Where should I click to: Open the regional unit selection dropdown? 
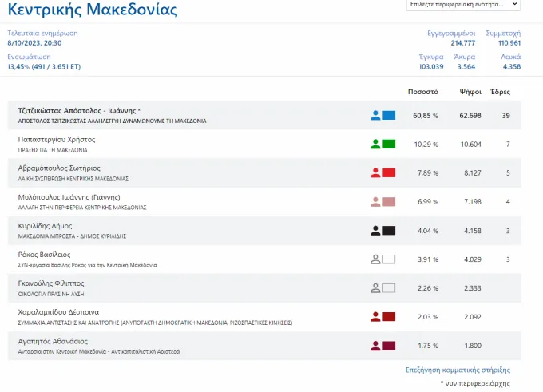pos(463,5)
